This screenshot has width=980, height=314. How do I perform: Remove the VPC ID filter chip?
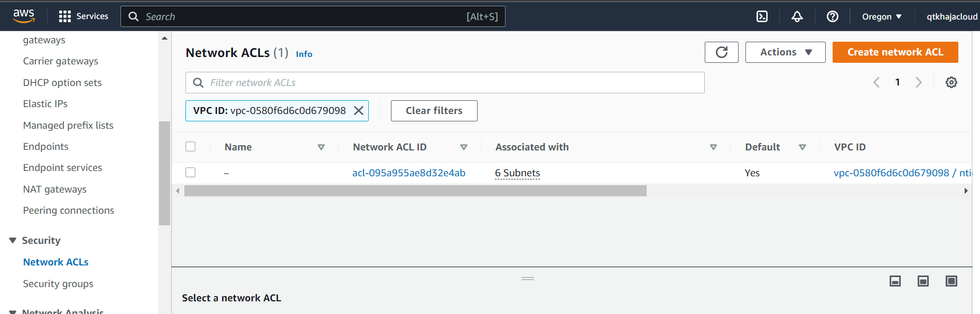tap(359, 111)
